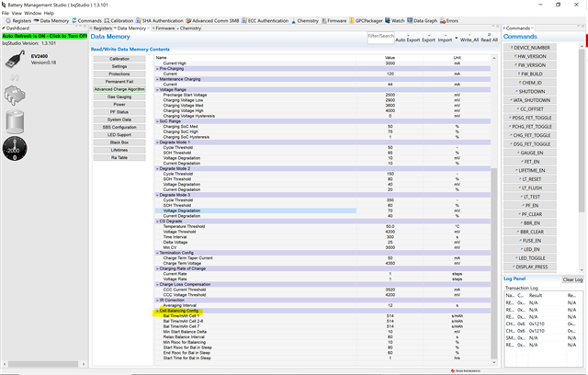Open the Calibration tool in toolbar
Viewport: 588px width, 375px height.
[119, 20]
